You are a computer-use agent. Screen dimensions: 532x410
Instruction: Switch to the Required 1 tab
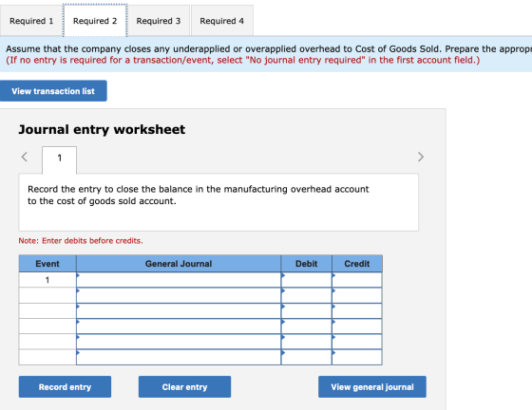[31, 21]
